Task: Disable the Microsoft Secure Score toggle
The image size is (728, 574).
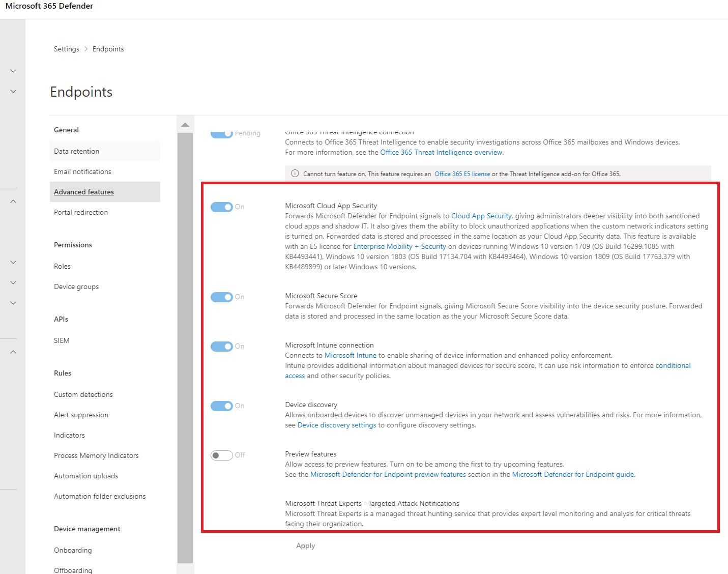Action: coord(222,297)
